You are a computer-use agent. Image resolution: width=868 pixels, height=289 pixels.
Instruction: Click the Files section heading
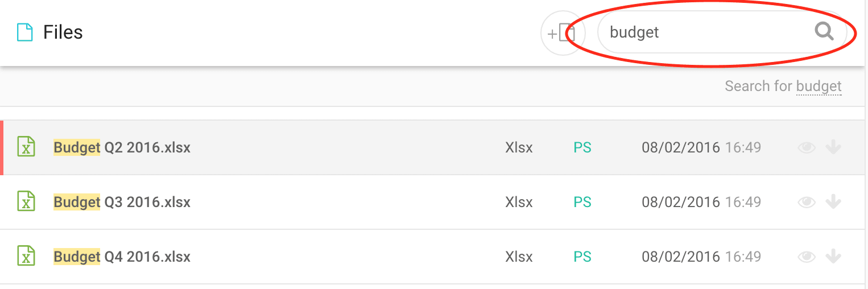[63, 32]
